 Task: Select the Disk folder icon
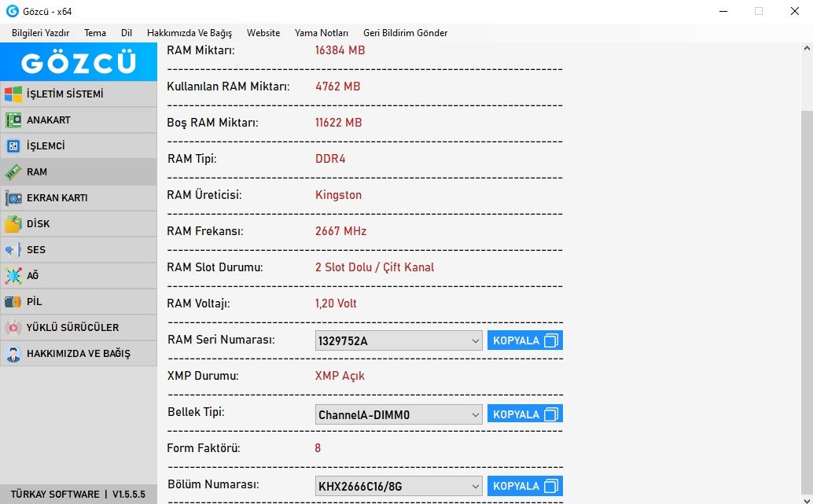13,224
